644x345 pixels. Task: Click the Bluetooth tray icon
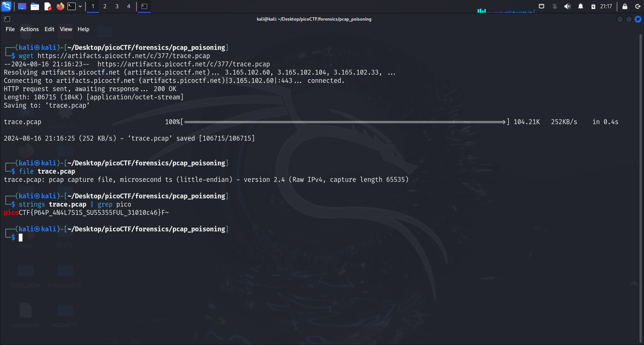[554, 6]
